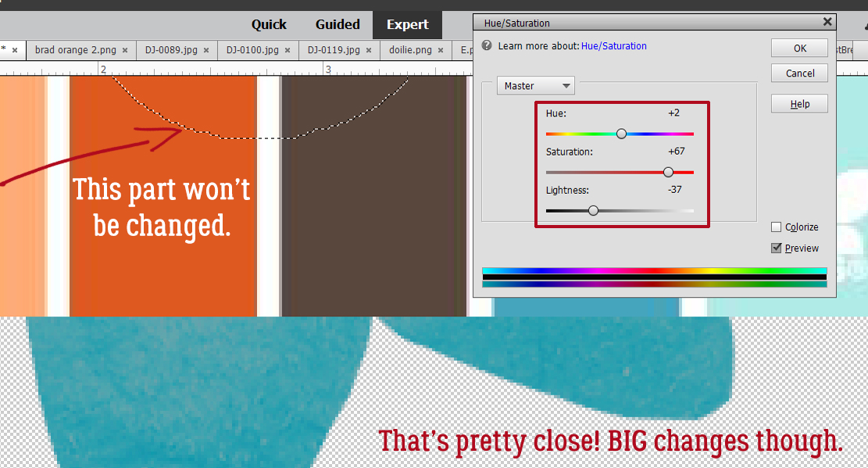The width and height of the screenshot is (868, 468).
Task: Close the DJ-0119.jpg document tab
Action: [x=369, y=51]
